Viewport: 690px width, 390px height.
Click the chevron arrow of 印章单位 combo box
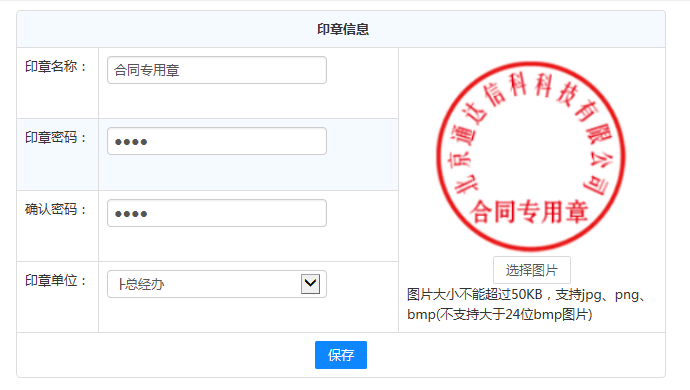tap(310, 284)
